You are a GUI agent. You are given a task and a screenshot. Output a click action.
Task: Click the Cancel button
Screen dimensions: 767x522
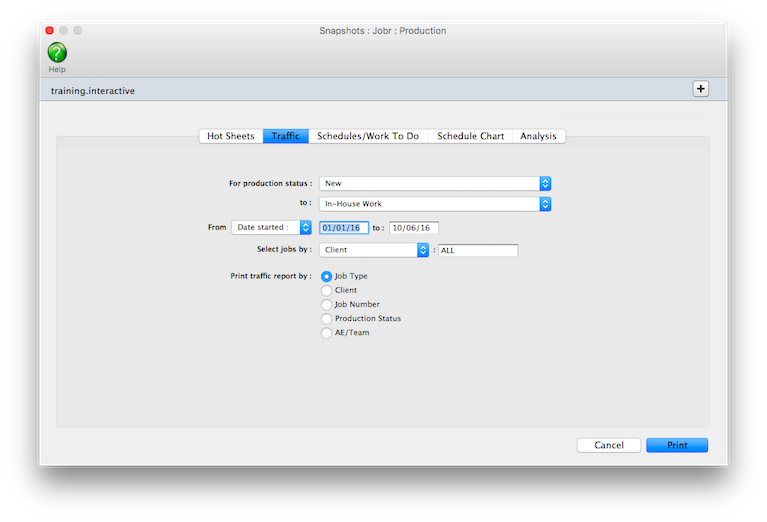pyautogui.click(x=608, y=445)
